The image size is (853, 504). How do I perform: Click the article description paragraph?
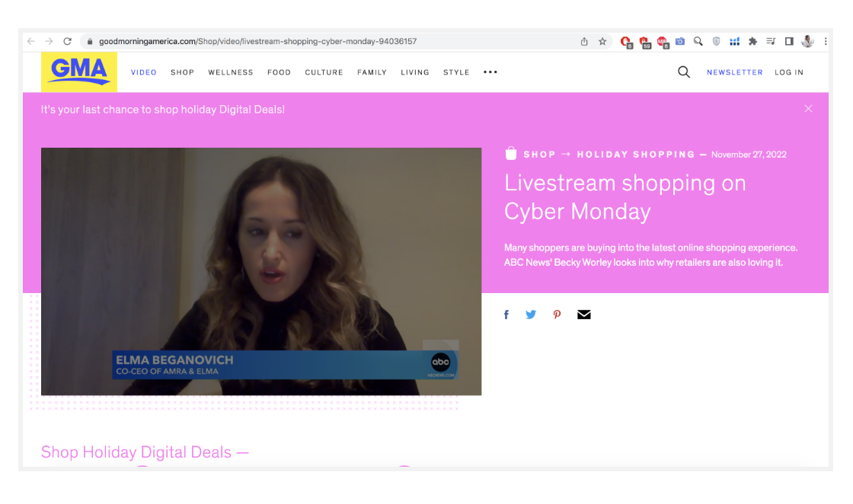[650, 255]
